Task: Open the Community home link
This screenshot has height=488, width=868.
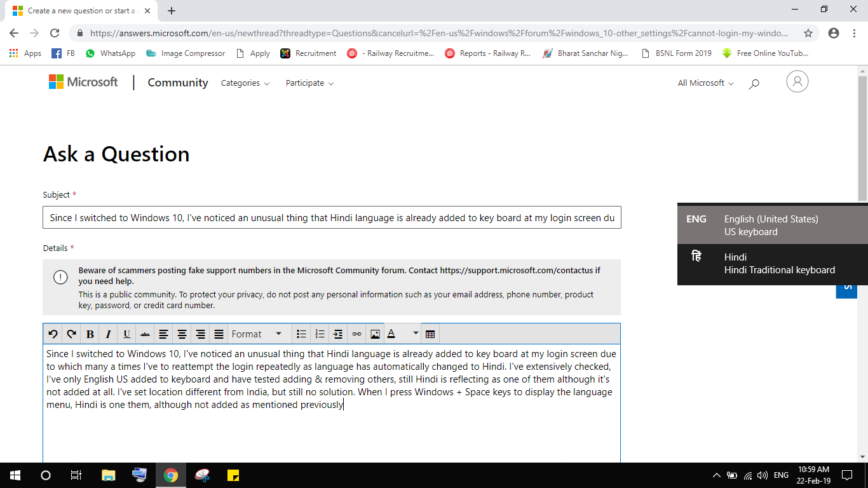Action: tap(178, 83)
